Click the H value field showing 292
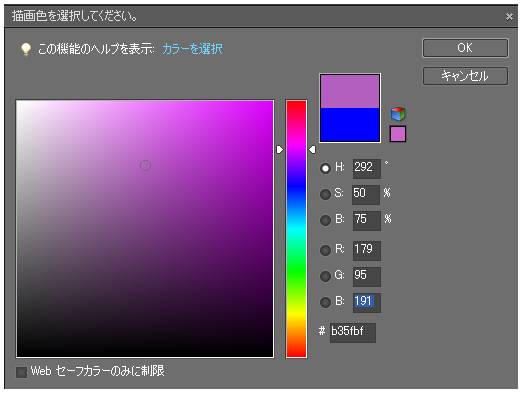This screenshot has width=525, height=393. (366, 169)
